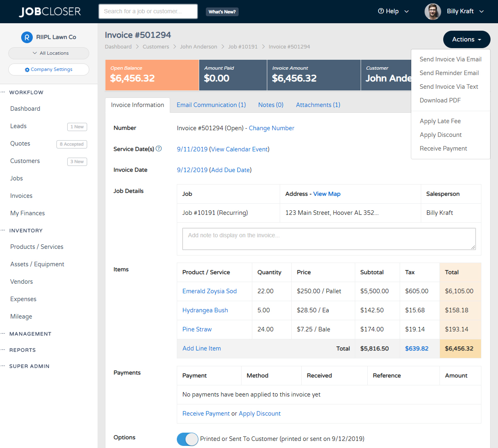Open View Map for the job address
498x448 pixels.
327,194
